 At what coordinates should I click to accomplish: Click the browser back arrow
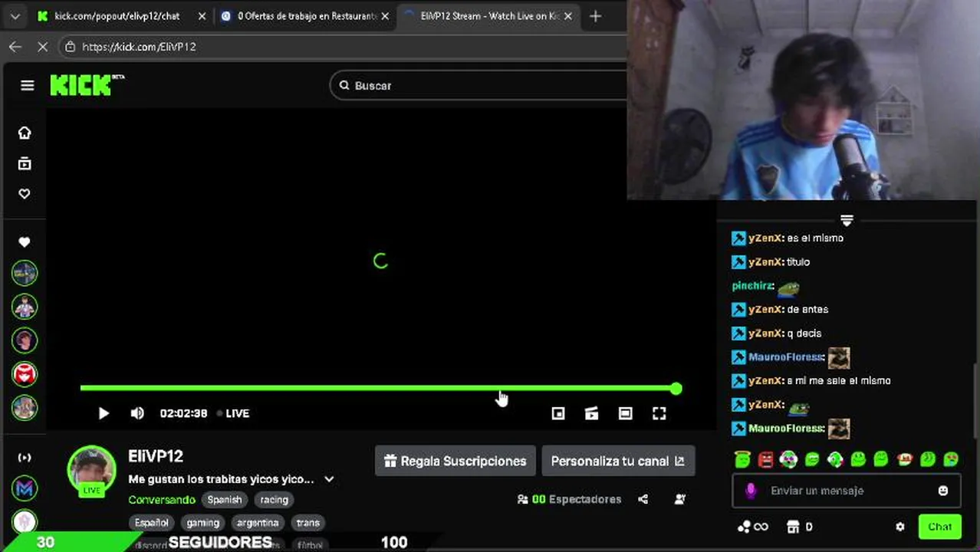15,47
